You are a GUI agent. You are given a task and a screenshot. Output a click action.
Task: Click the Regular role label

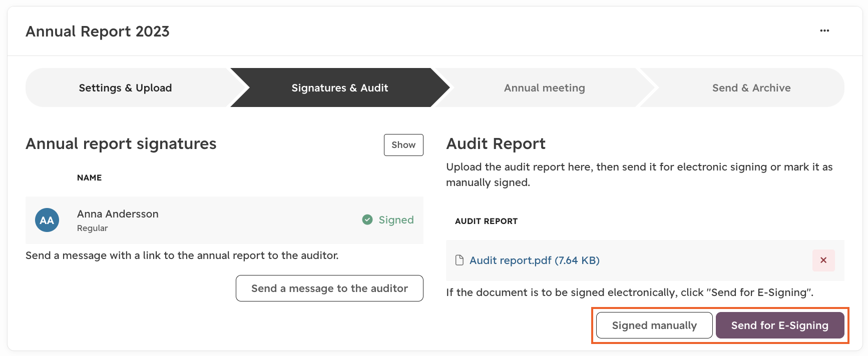[x=93, y=228]
